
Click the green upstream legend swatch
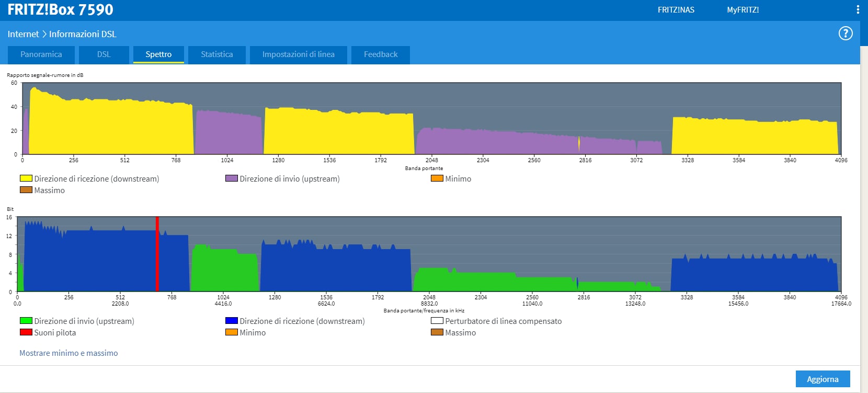point(26,321)
